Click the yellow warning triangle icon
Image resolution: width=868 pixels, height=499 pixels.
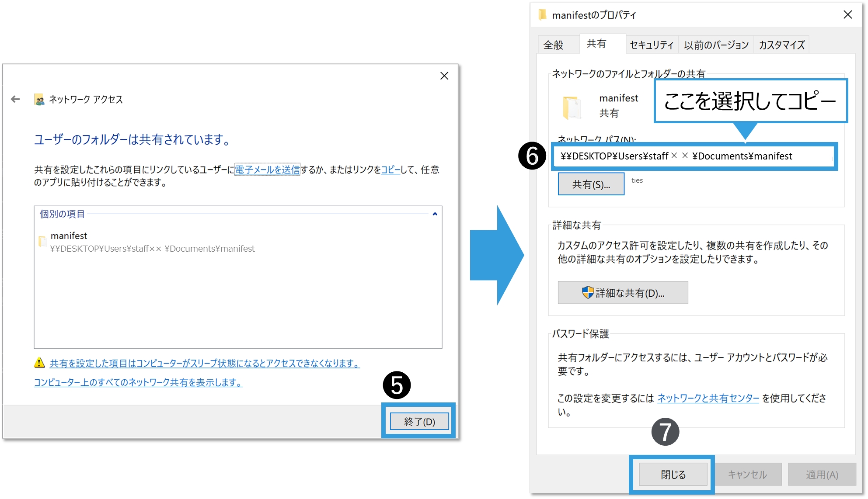tap(39, 363)
